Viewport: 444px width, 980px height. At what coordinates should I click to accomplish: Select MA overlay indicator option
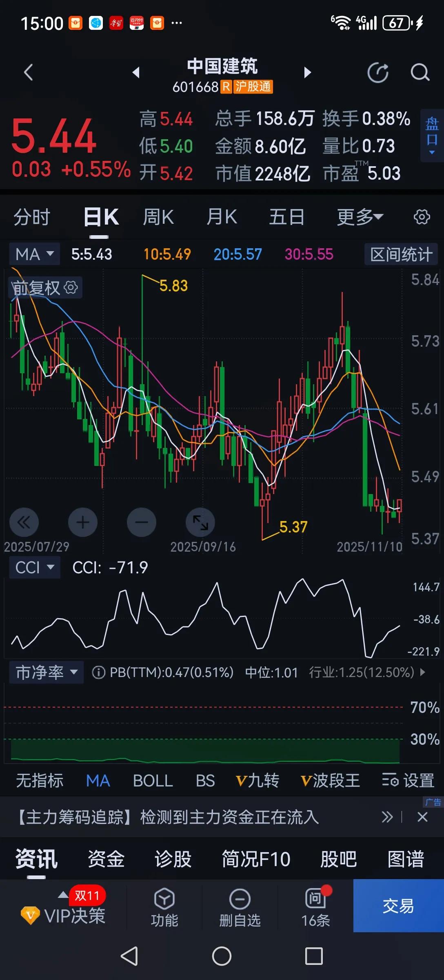pyautogui.click(x=98, y=780)
